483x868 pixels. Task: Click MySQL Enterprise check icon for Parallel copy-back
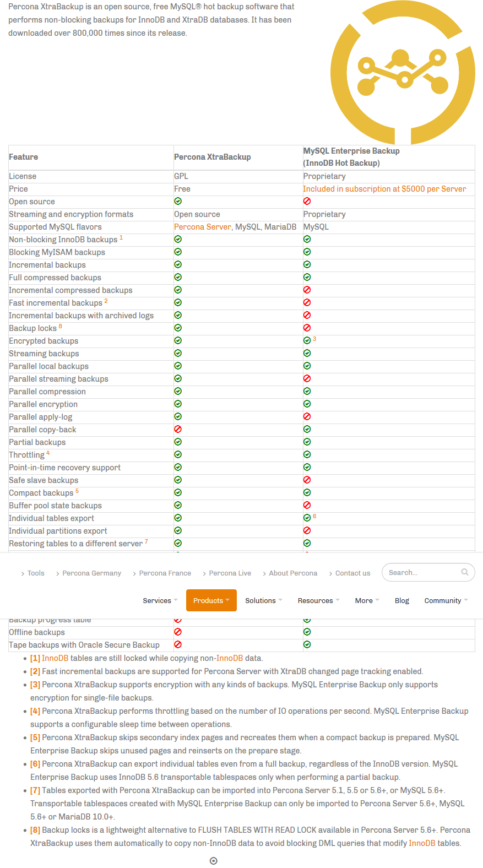tap(307, 429)
